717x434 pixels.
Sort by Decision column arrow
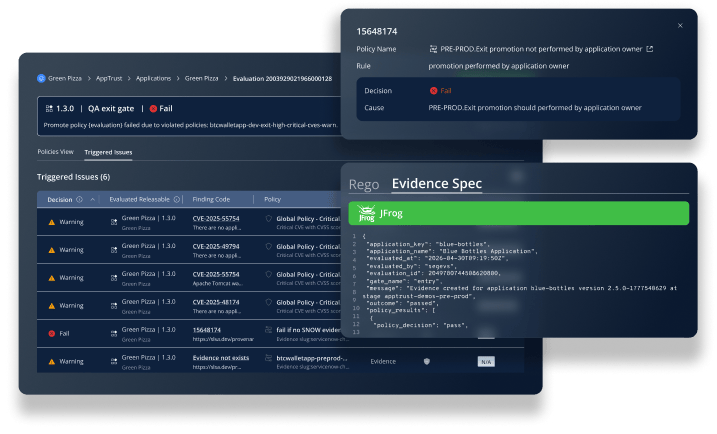coord(92,199)
